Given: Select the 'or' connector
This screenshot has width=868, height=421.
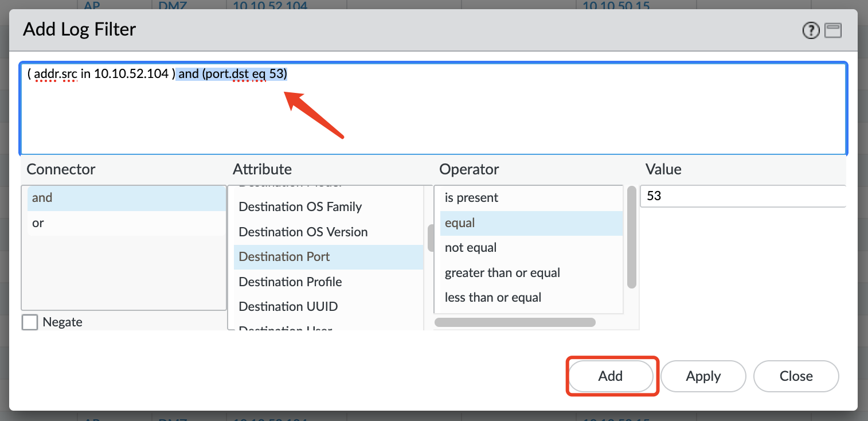Looking at the screenshot, I should pyautogui.click(x=127, y=223).
